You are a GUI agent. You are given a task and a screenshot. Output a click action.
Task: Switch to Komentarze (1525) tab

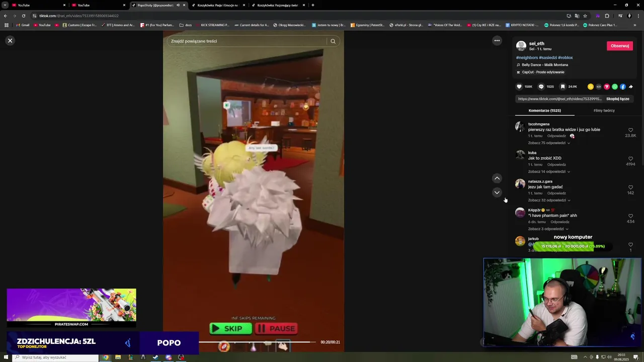[x=544, y=111]
